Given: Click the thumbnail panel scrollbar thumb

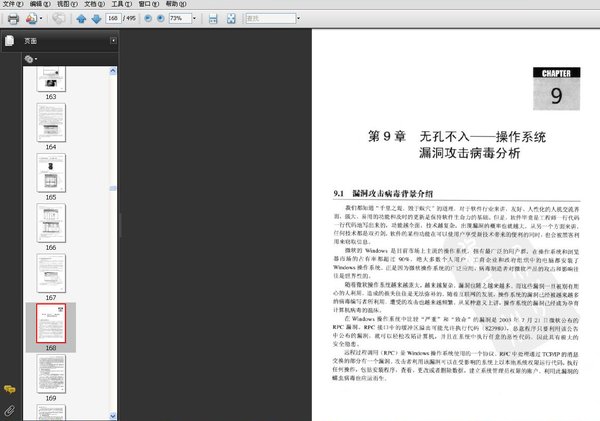Looking at the screenshot, I should pyautogui.click(x=113, y=188).
